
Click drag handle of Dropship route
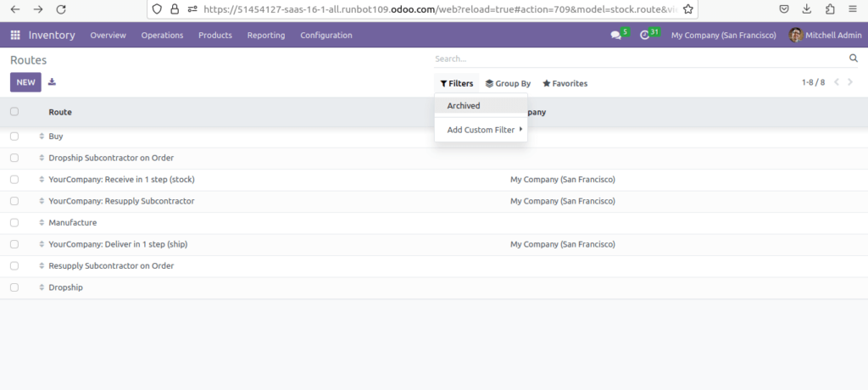pyautogui.click(x=42, y=287)
